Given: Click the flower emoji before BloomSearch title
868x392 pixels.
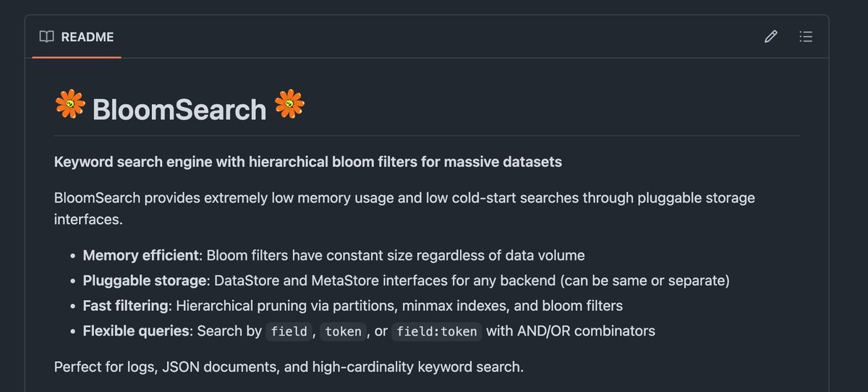Looking at the screenshot, I should pos(70,106).
